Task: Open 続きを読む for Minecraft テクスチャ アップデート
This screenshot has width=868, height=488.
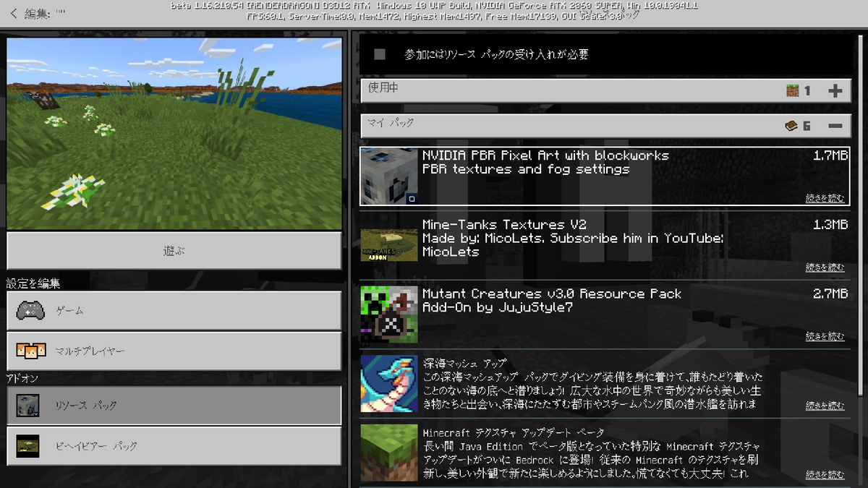Action: tap(825, 475)
